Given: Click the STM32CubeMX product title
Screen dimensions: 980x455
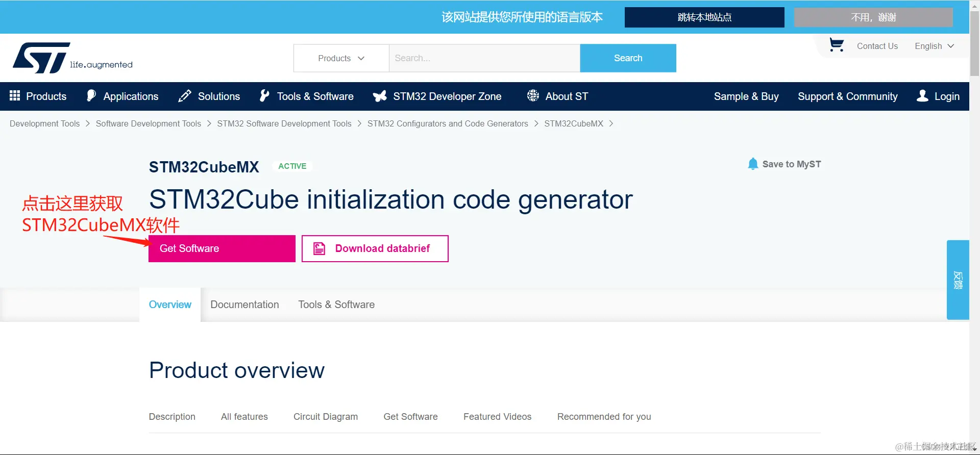Looking at the screenshot, I should point(204,167).
